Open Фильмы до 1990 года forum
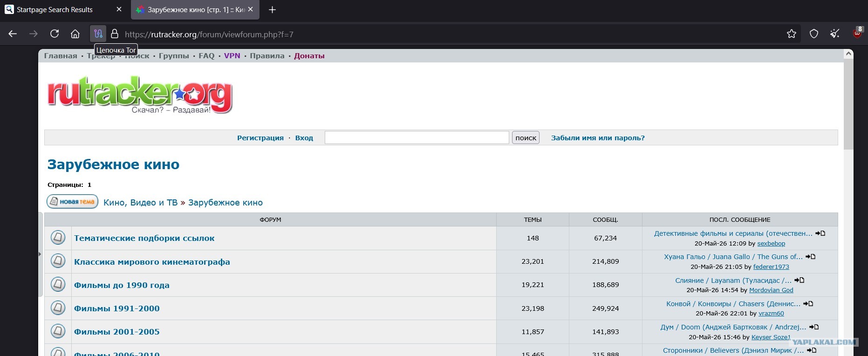868x356 pixels. tap(122, 285)
